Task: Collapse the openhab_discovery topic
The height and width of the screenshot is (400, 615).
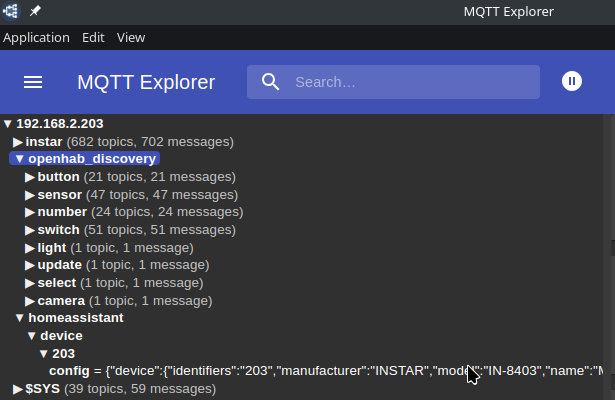Action: tap(19, 159)
